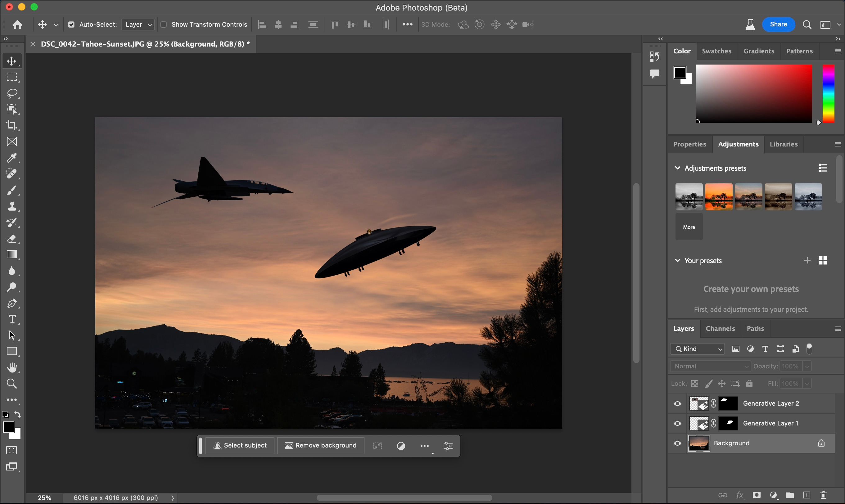845x504 pixels.
Task: Open the Swatches panel tab
Action: pos(716,51)
